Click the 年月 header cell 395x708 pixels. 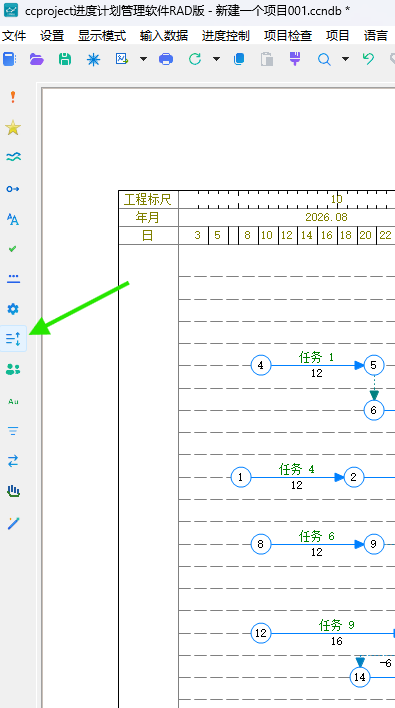pos(148,218)
